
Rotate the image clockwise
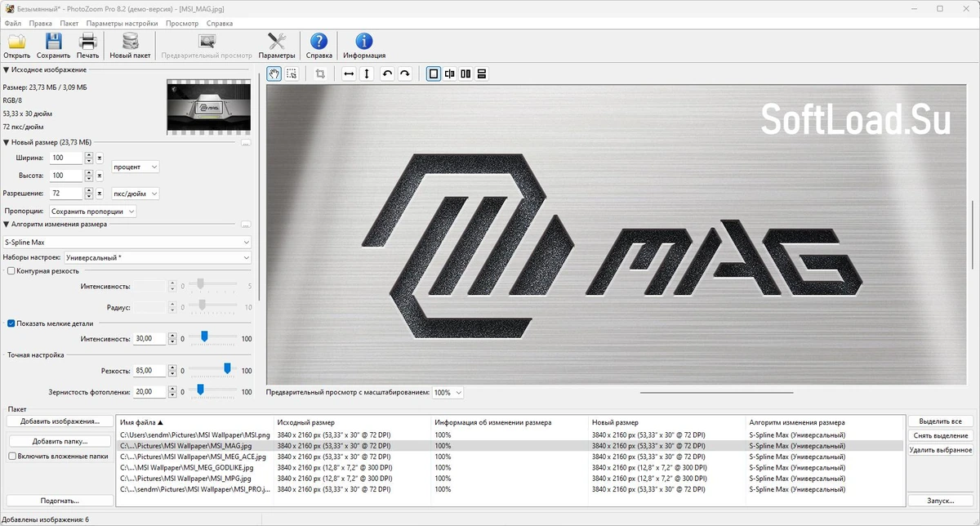pyautogui.click(x=404, y=74)
